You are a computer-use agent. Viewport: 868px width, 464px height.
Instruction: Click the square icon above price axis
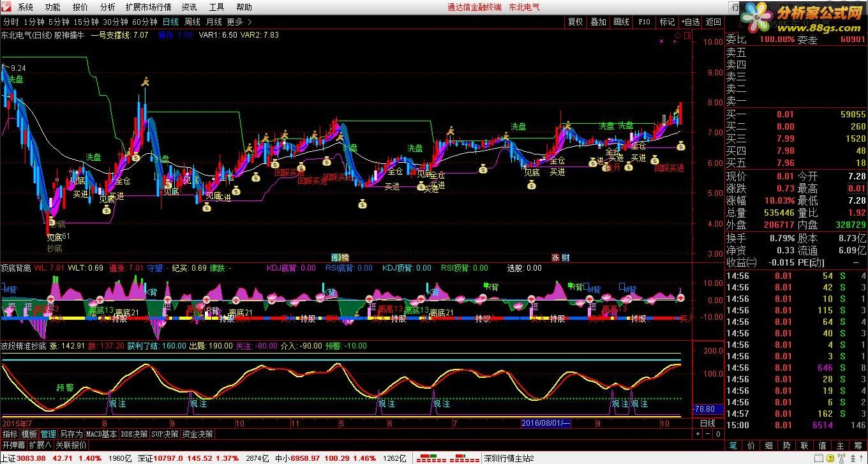[687, 35]
